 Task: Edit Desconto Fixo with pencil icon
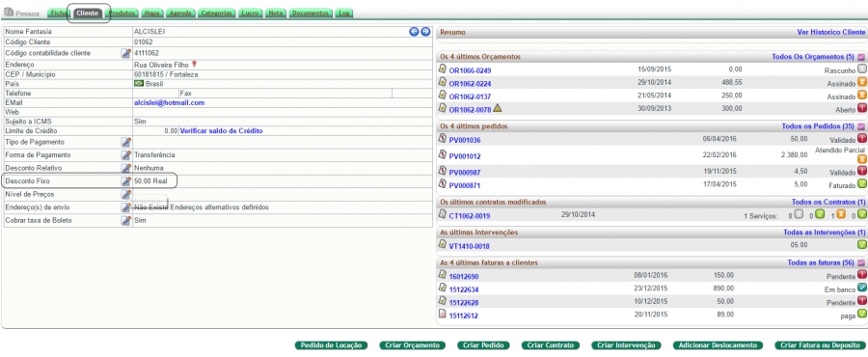click(126, 181)
